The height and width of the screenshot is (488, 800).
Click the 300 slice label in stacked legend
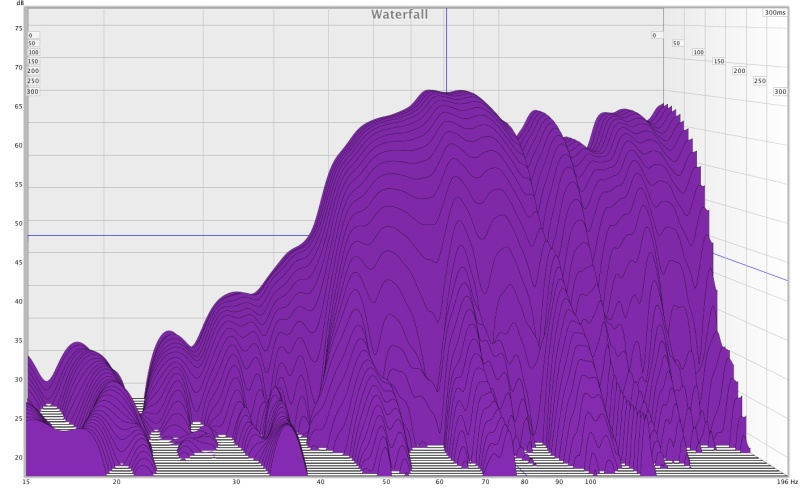click(x=33, y=92)
